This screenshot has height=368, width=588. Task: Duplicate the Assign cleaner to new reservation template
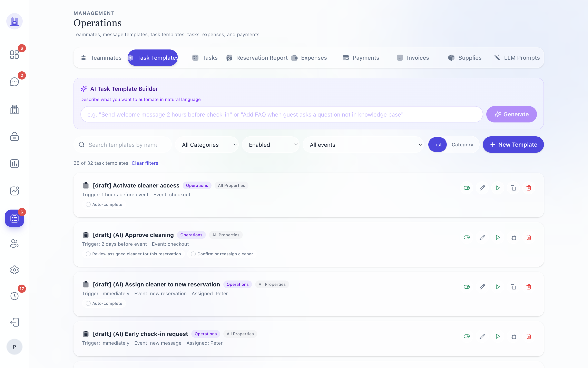[513, 287]
